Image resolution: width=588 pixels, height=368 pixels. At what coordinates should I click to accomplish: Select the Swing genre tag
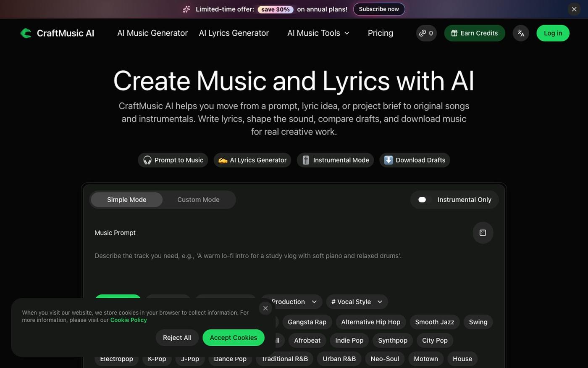tap(478, 322)
